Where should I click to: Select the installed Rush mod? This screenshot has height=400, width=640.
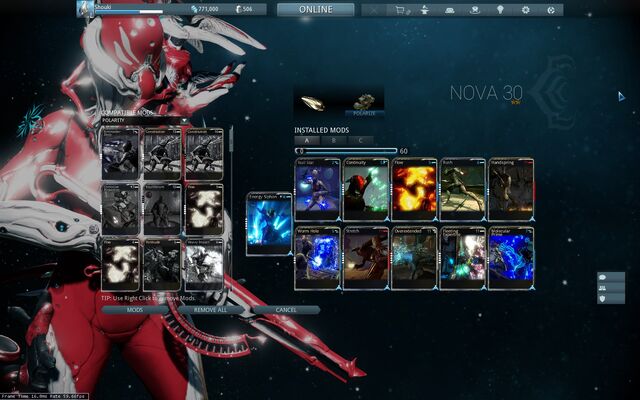[463, 190]
